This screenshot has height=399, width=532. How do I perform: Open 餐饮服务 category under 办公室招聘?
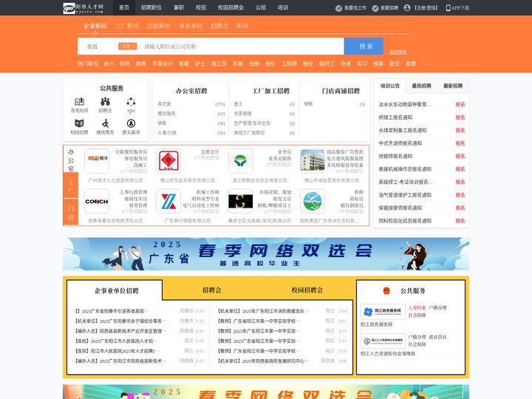[x=166, y=114]
